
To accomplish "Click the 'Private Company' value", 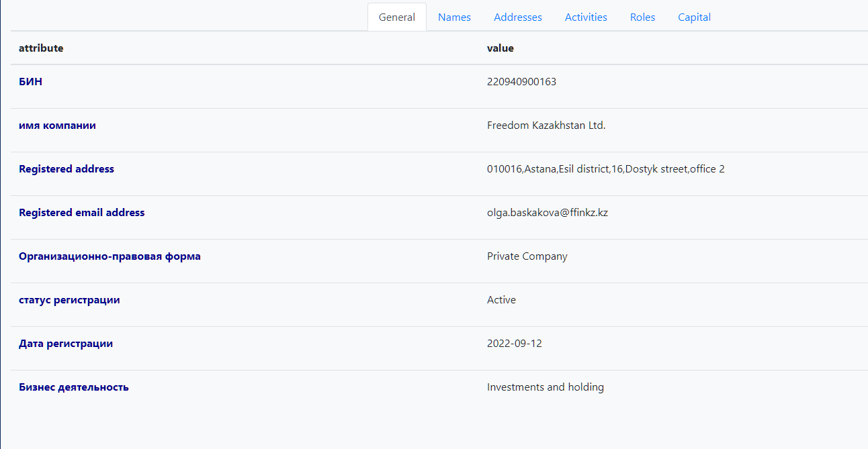I will pos(527,256).
